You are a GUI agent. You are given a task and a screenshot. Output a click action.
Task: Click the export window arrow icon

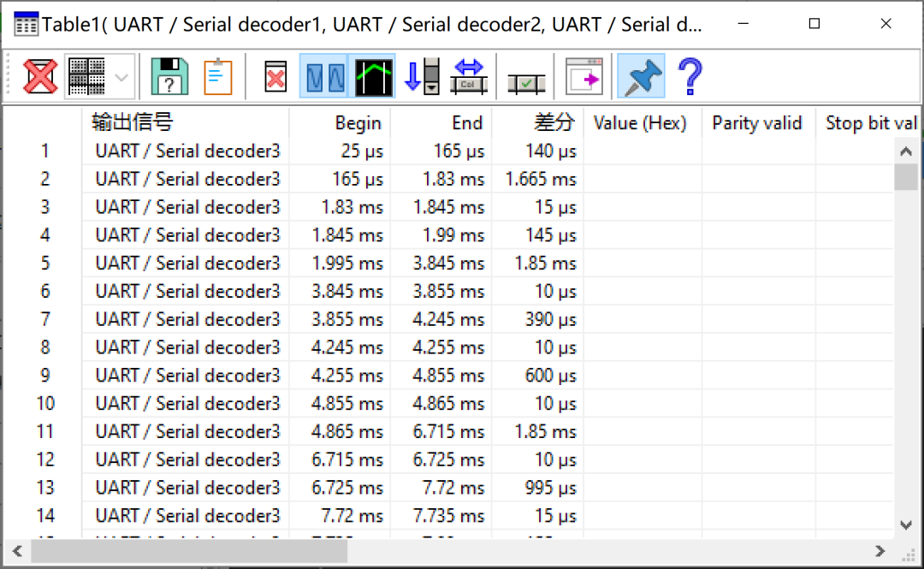(x=584, y=76)
